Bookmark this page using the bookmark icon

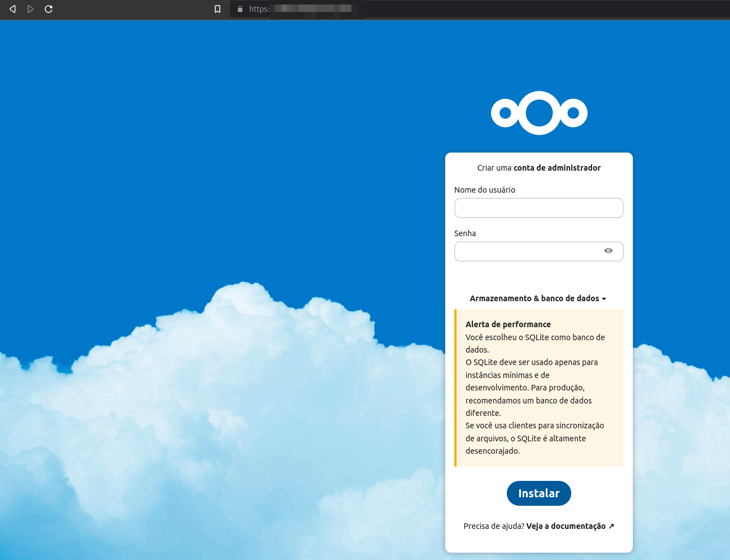point(218,9)
